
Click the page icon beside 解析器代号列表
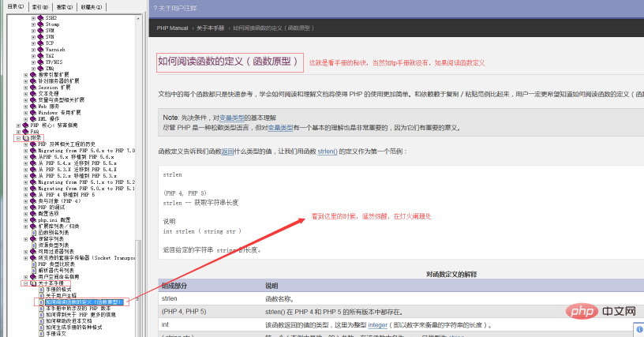[x=34, y=271]
